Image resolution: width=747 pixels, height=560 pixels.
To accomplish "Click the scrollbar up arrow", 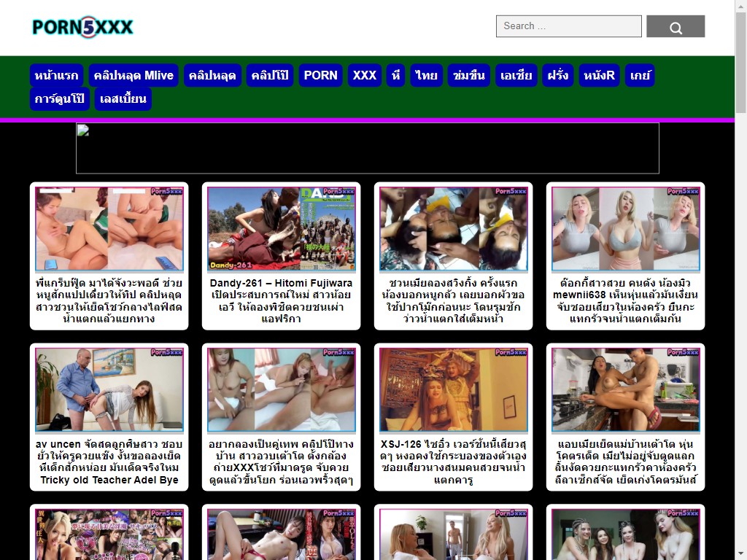I will 740,6.
